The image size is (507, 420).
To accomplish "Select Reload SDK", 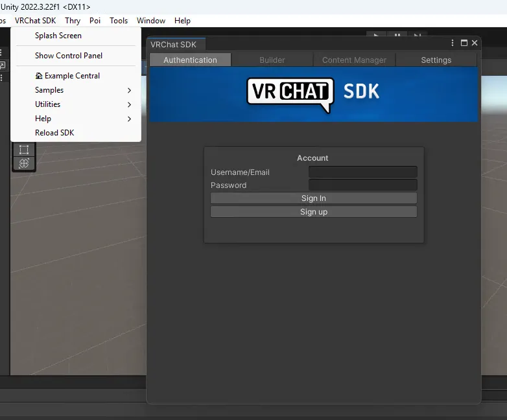I will [x=76, y=133].
